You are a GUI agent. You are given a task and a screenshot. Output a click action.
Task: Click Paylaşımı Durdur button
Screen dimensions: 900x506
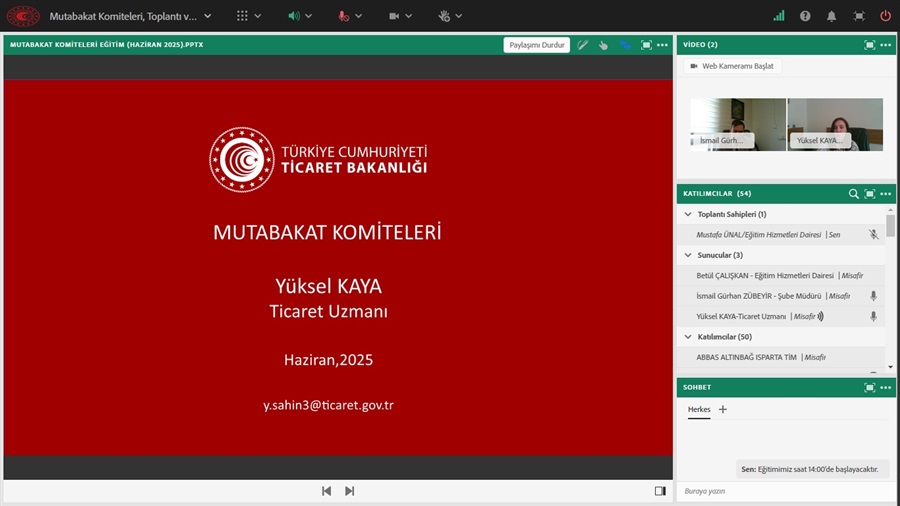point(537,45)
